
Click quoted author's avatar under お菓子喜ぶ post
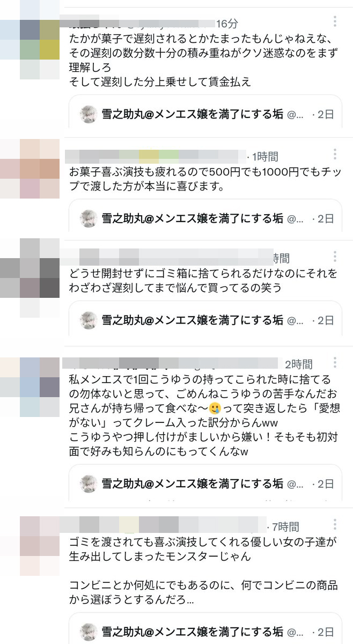click(x=89, y=218)
